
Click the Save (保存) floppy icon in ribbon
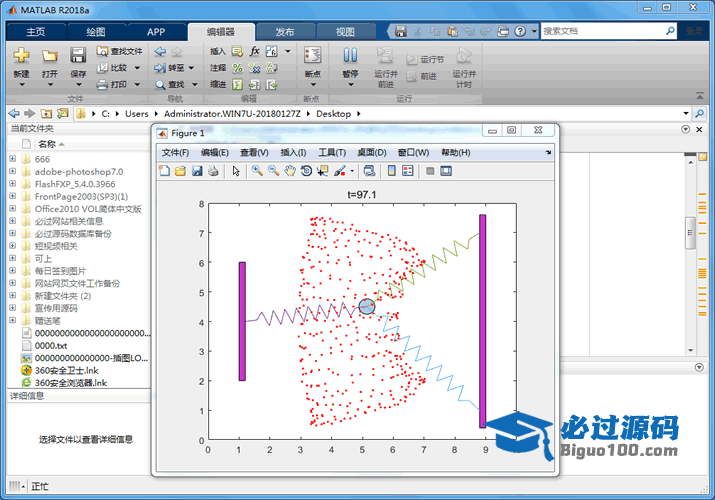(x=78, y=55)
